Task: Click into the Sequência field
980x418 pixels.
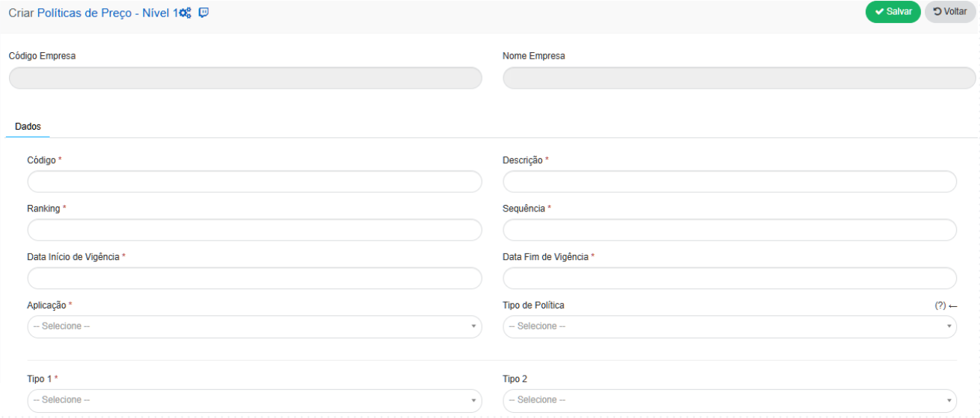Action: pyautogui.click(x=729, y=230)
